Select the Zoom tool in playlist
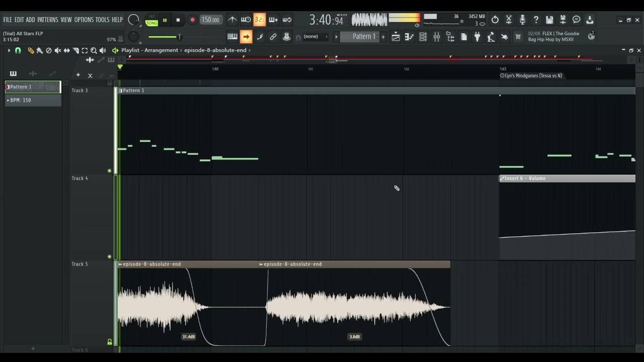644x362 pixels. [x=94, y=50]
